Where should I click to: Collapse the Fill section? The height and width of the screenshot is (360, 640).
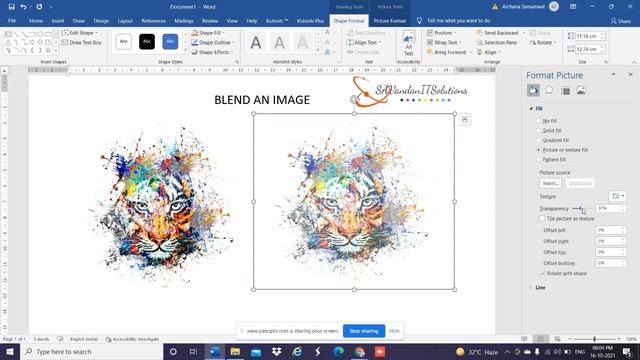(536, 109)
